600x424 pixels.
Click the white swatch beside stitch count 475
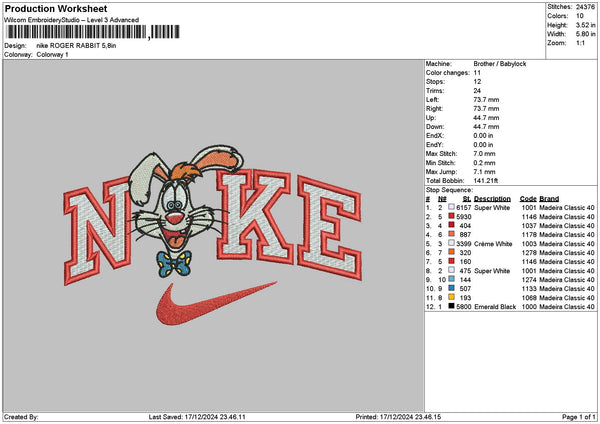point(452,270)
